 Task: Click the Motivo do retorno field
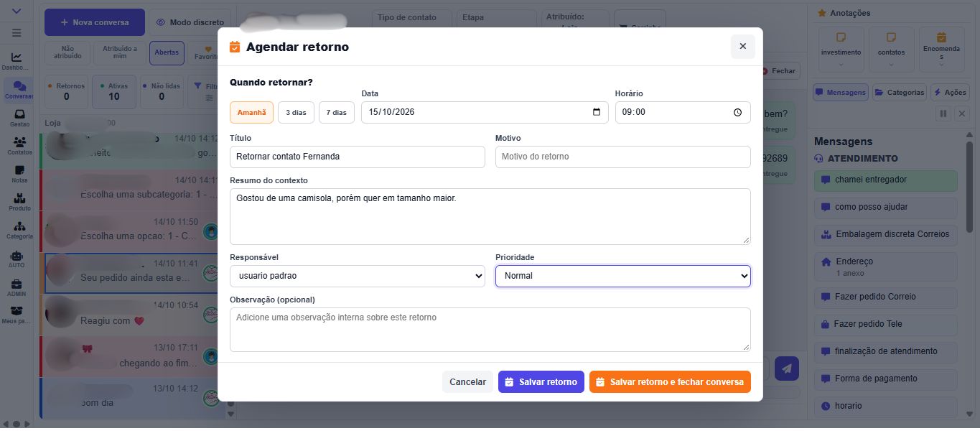click(623, 157)
